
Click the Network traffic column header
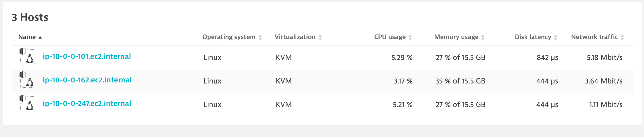coord(594,37)
